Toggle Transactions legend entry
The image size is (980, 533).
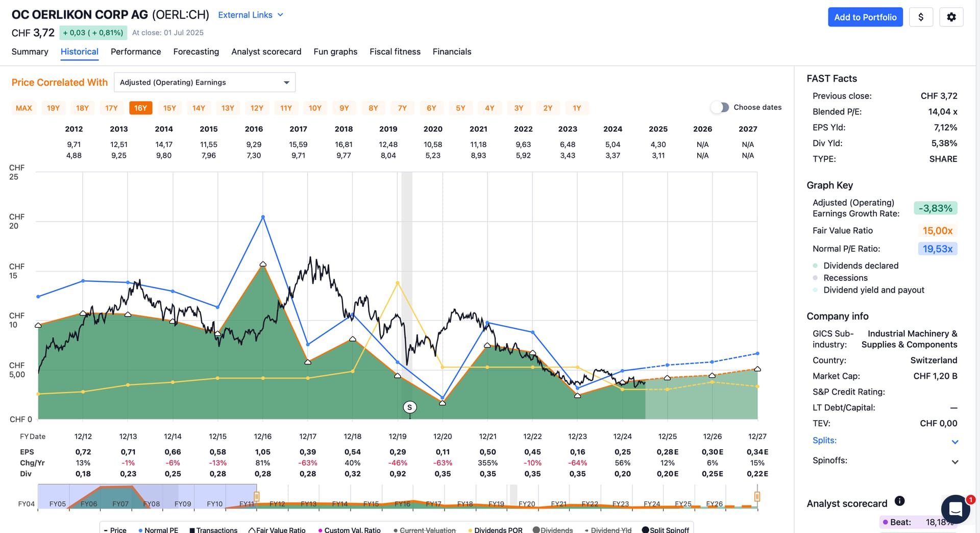[213, 530]
